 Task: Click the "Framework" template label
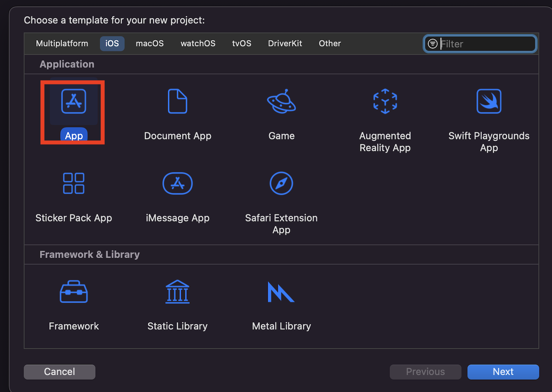[74, 326]
